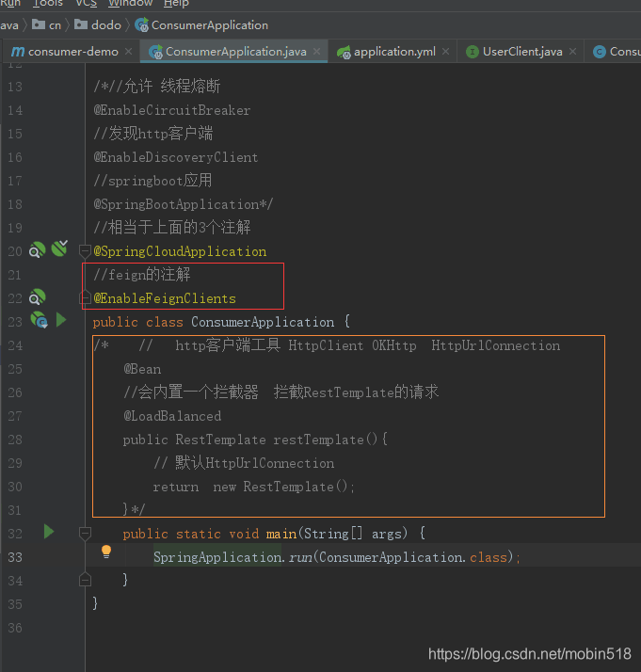641x672 pixels.
Task: Click the Spring class icon on the ConsumerApplication.java tab
Action: [x=155, y=52]
